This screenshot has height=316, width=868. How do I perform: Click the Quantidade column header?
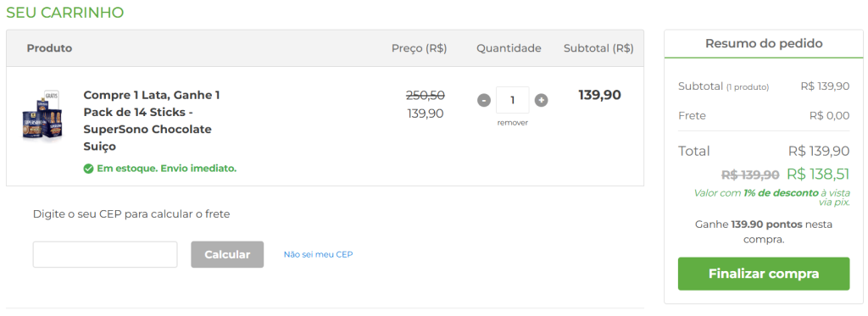point(509,48)
